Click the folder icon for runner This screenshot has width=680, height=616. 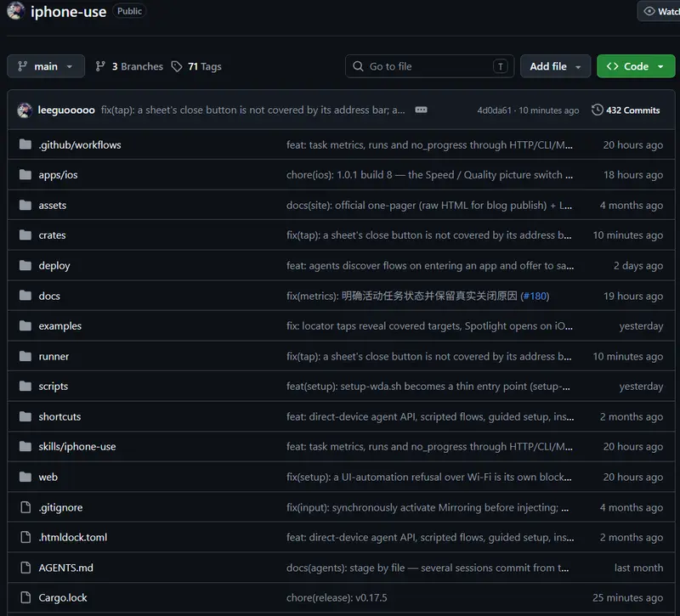click(25, 356)
